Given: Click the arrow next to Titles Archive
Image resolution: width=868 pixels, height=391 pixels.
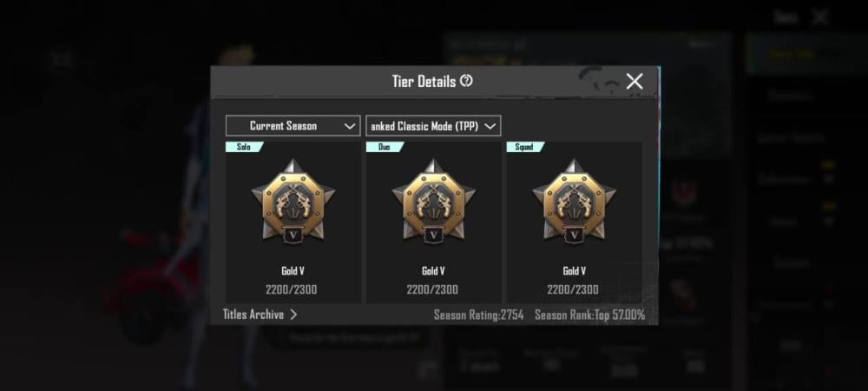Looking at the screenshot, I should tap(293, 315).
